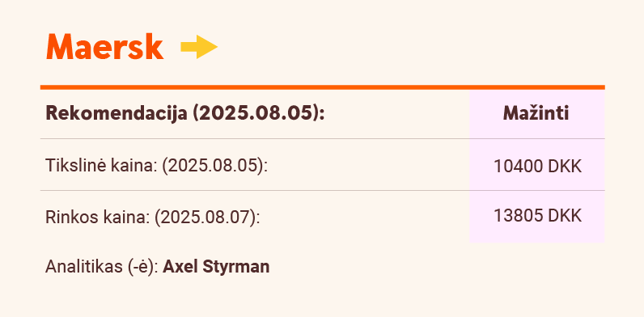Click the 10400 DKK target price
The image size is (644, 317).
point(537,167)
